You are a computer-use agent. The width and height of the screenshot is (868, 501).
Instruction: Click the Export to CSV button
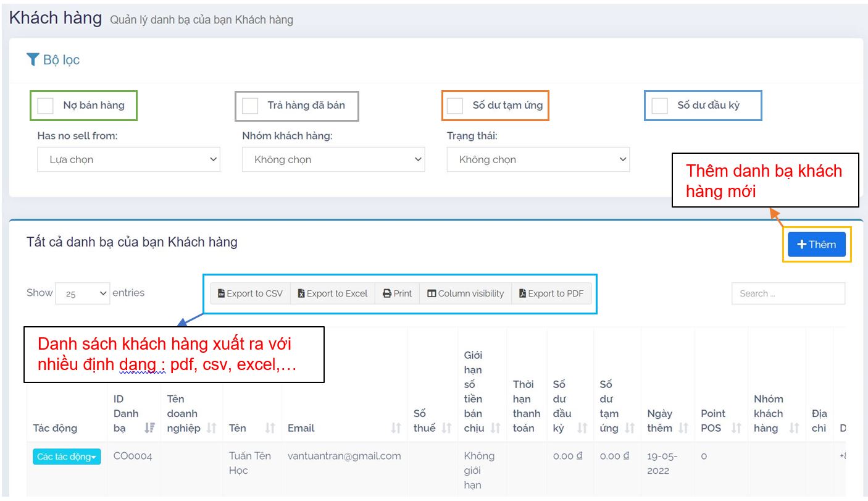tap(250, 293)
